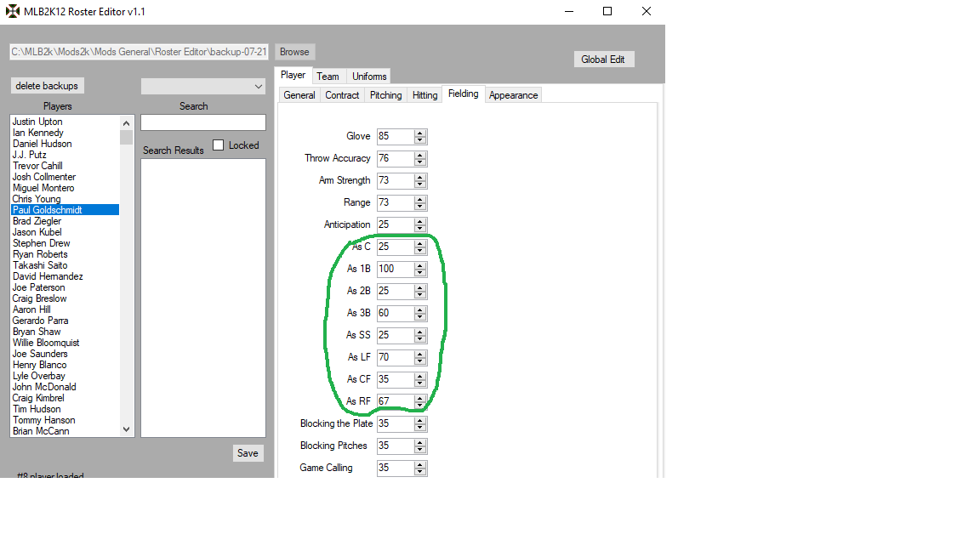Click the Players list scrollbar thumb
This screenshot has height=551, width=980.
pyautogui.click(x=126, y=138)
